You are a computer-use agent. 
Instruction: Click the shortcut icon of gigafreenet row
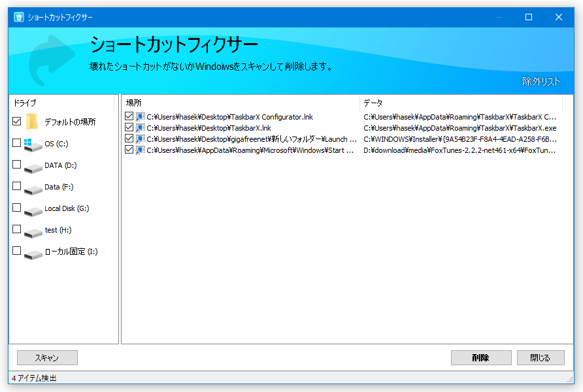point(140,139)
